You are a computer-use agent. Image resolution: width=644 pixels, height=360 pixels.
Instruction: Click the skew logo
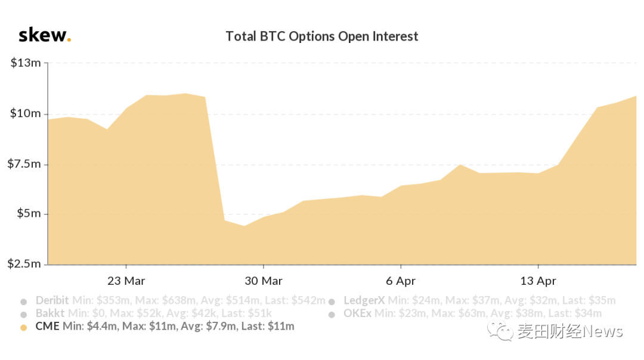coord(45,35)
